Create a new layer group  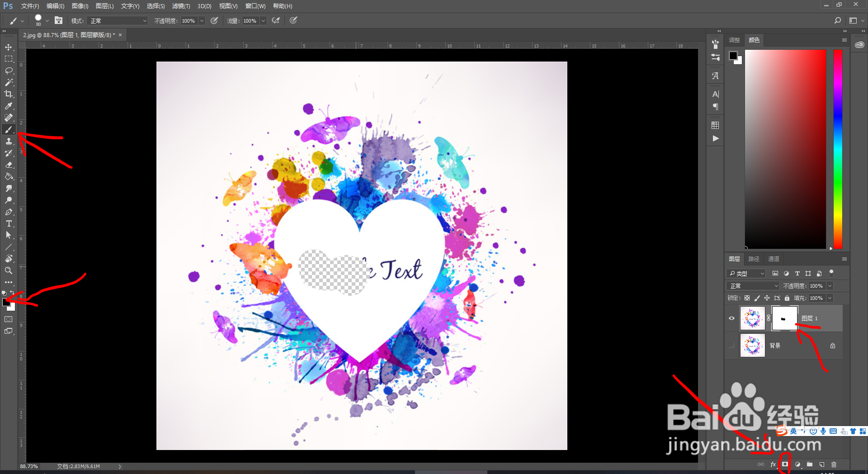810,464
